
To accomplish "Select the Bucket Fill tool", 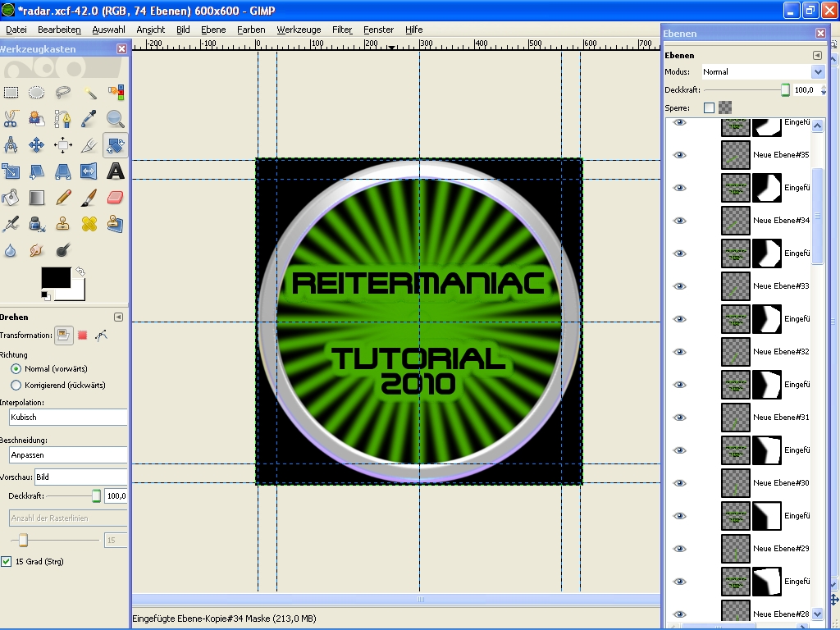I will pyautogui.click(x=11, y=197).
